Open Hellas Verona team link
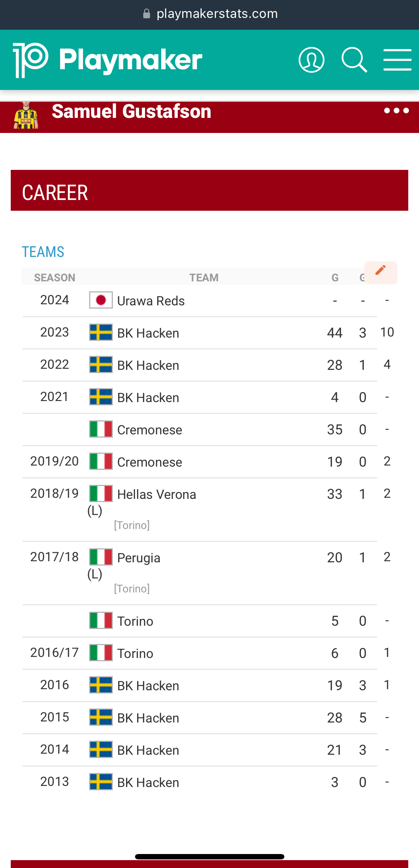Viewport: 419px width, 868px height. [x=156, y=495]
